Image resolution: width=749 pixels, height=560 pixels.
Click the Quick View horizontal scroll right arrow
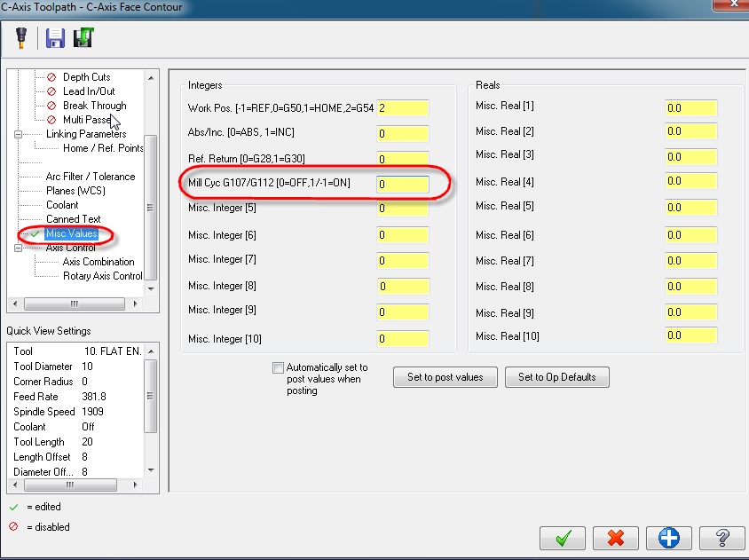[136, 485]
